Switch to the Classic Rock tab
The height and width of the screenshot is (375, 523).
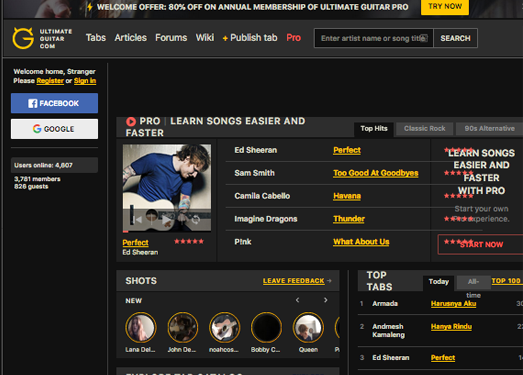424,128
